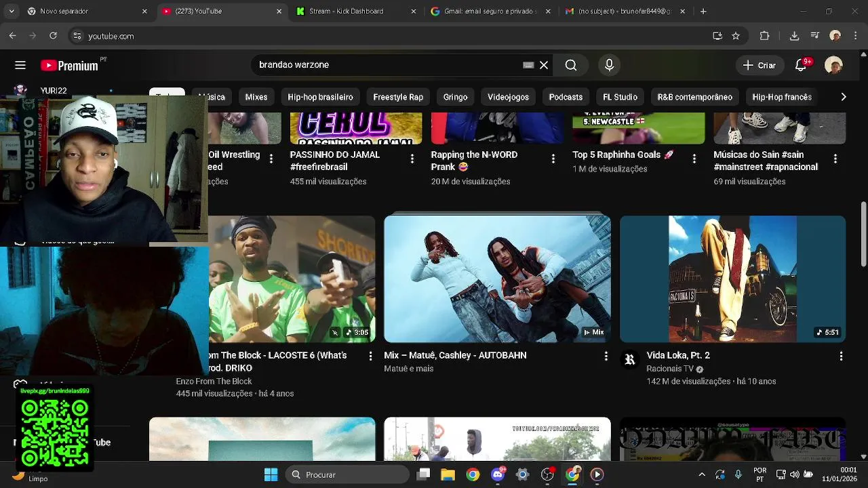The image size is (868, 488).
Task: Open 'Vida Loka, Pt. 2' title link
Action: pos(678,355)
